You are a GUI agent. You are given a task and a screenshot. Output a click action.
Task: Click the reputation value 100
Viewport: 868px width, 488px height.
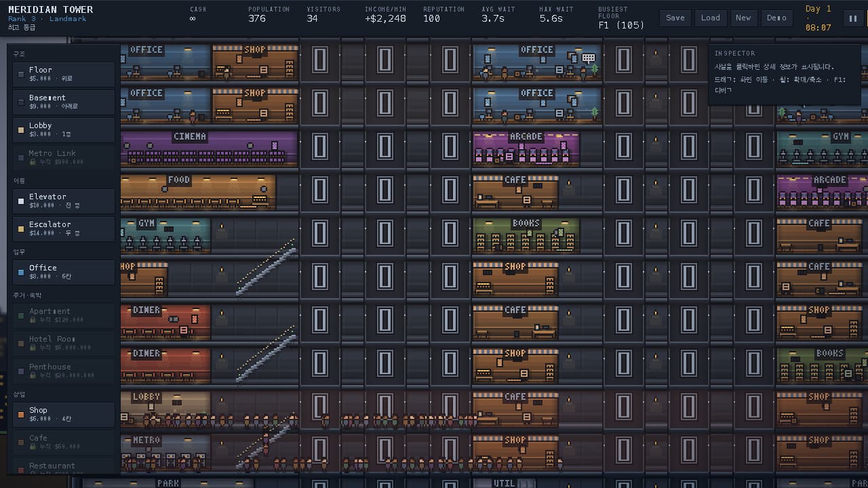pyautogui.click(x=432, y=18)
